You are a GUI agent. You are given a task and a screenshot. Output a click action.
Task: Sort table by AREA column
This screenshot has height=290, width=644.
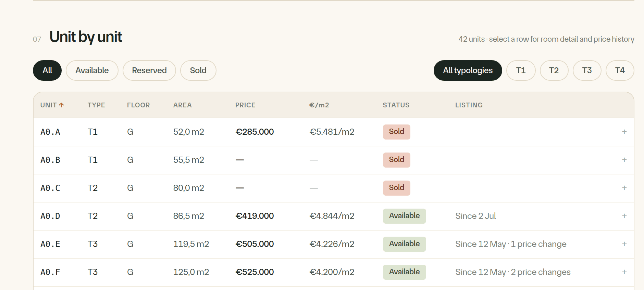(182, 105)
